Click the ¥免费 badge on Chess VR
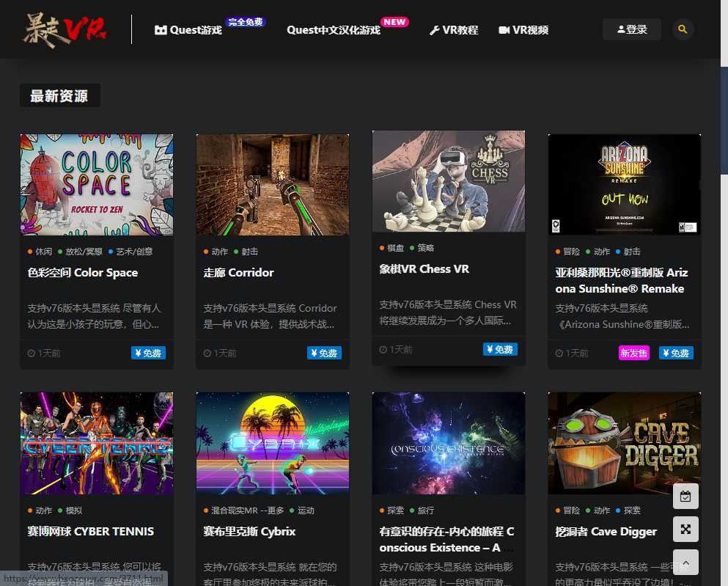This screenshot has width=728, height=586. tap(500, 349)
